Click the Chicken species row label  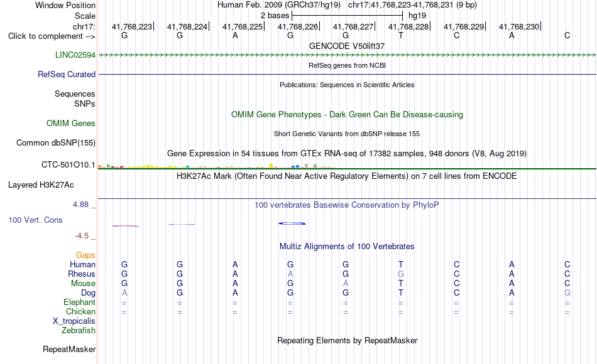coord(80,311)
